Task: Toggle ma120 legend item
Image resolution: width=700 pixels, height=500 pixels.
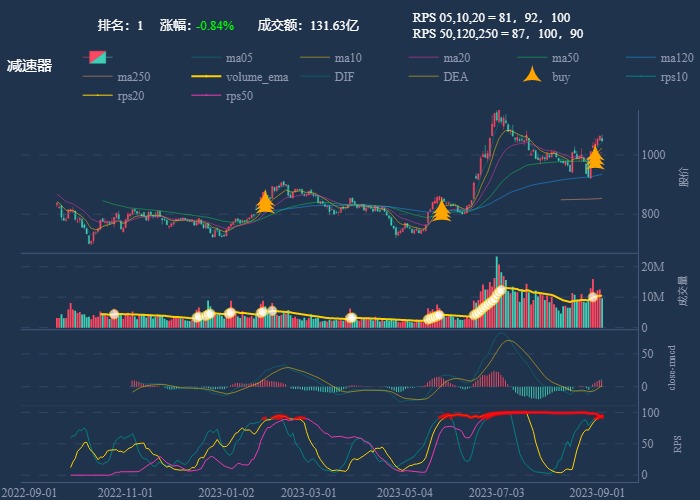Action: click(642, 58)
